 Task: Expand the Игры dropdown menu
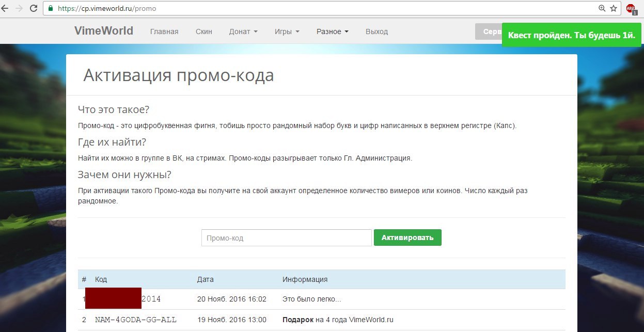pos(287,31)
